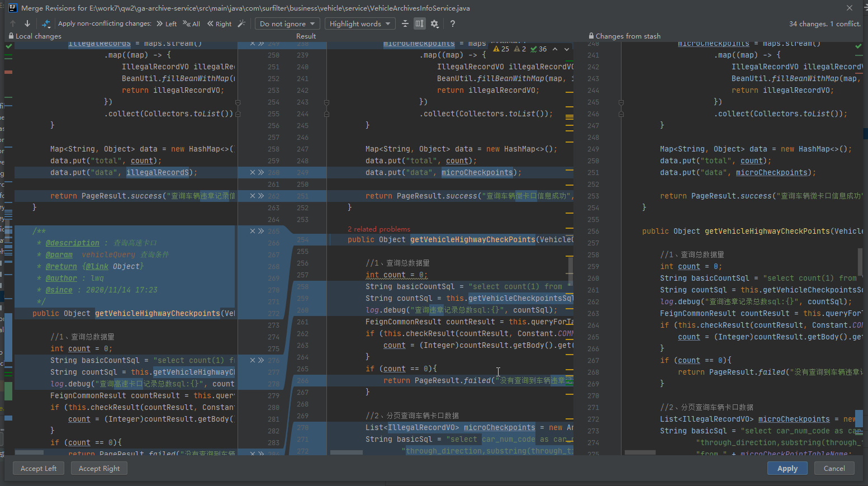Viewport: 868px width, 486px height.
Task: Open diff settings gear icon
Action: click(x=435, y=23)
